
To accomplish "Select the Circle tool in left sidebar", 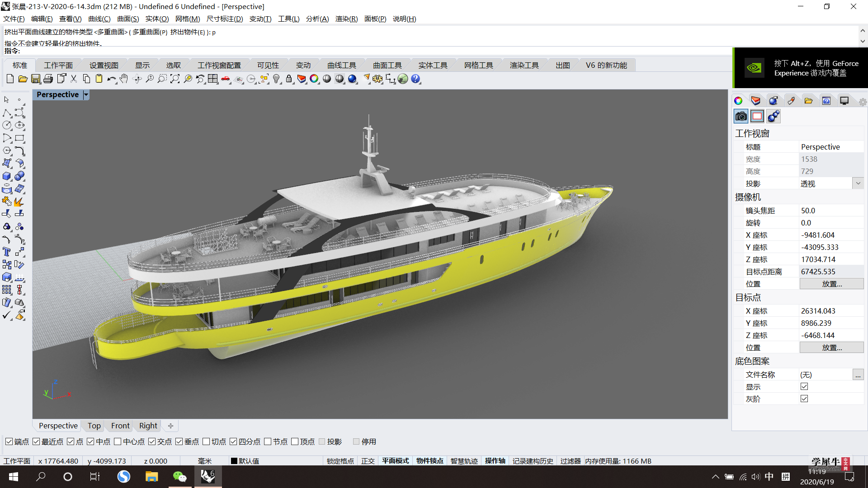I will point(7,125).
